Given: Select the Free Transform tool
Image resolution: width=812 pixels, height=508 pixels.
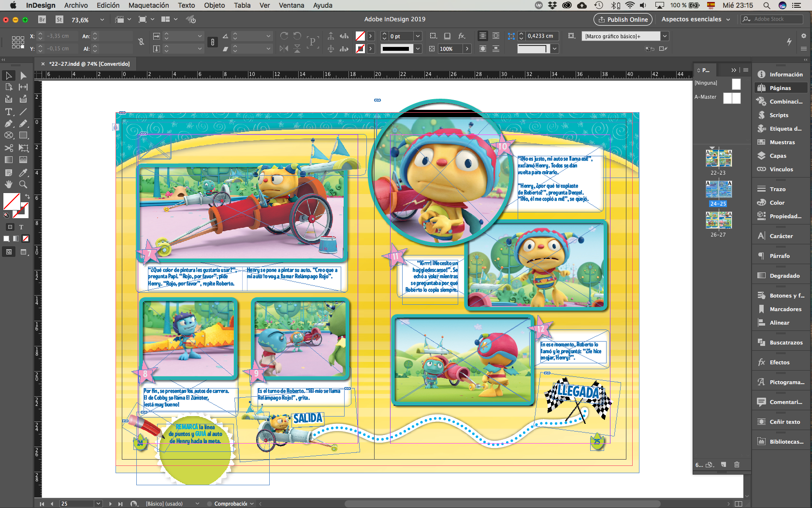Looking at the screenshot, I should (23, 148).
